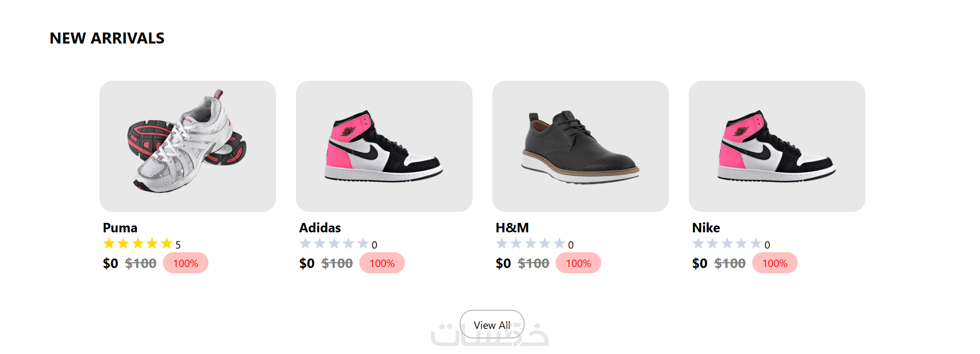Open the Puma product title
The width and height of the screenshot is (980, 354).
(x=120, y=228)
